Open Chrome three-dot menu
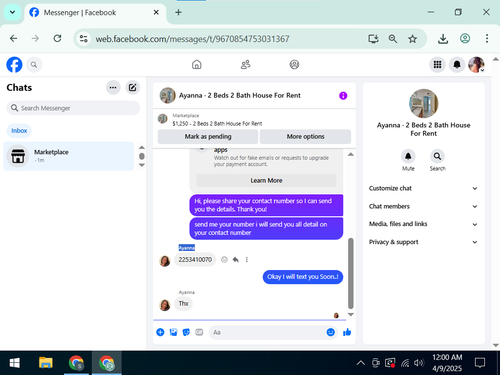500x375 pixels. click(487, 39)
